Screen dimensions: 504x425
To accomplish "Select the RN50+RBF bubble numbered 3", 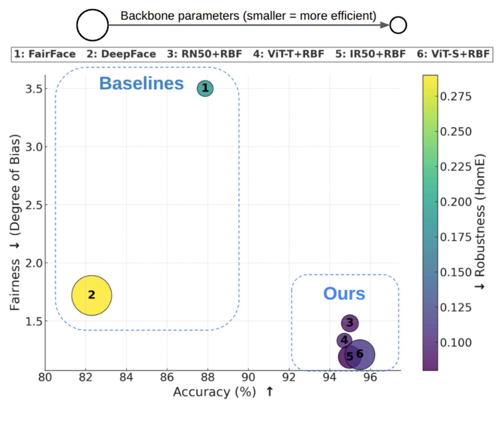I will (350, 323).
